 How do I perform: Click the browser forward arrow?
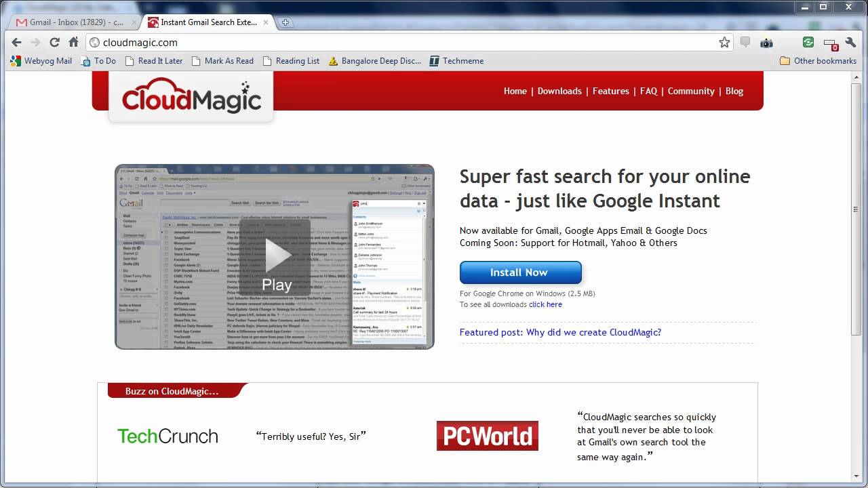(x=35, y=42)
